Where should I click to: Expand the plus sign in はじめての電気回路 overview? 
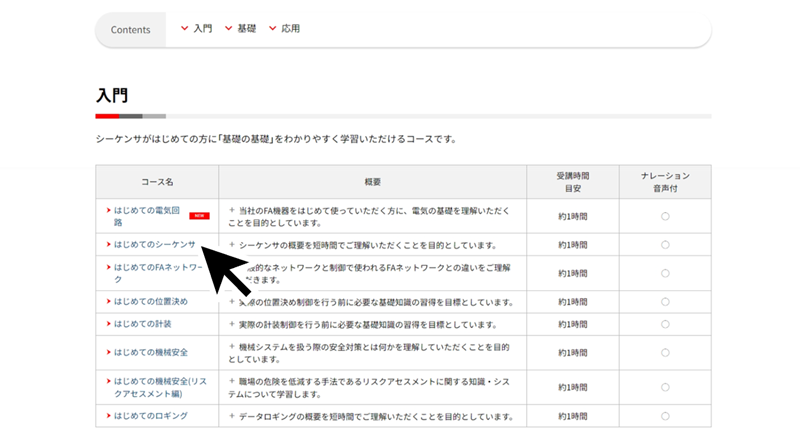pyautogui.click(x=232, y=210)
